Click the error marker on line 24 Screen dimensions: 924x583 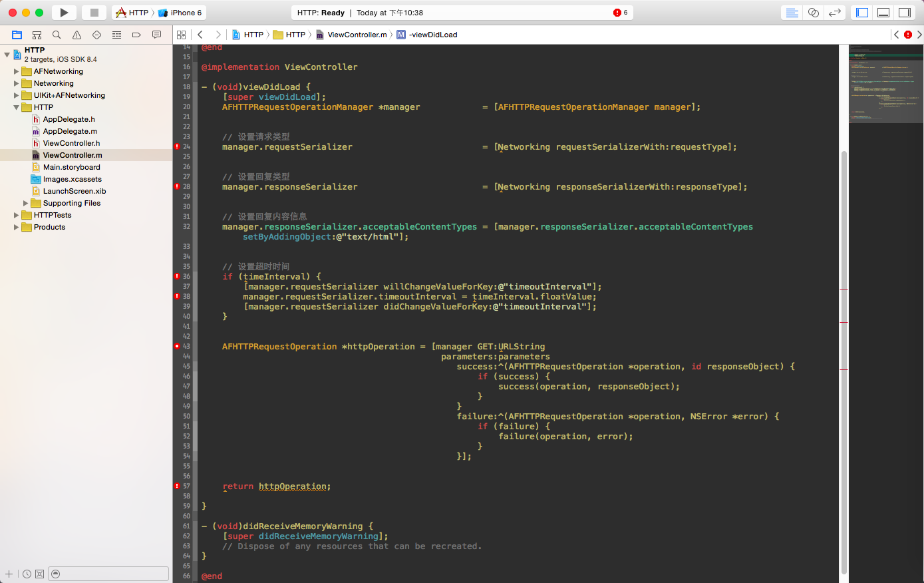[x=178, y=146]
